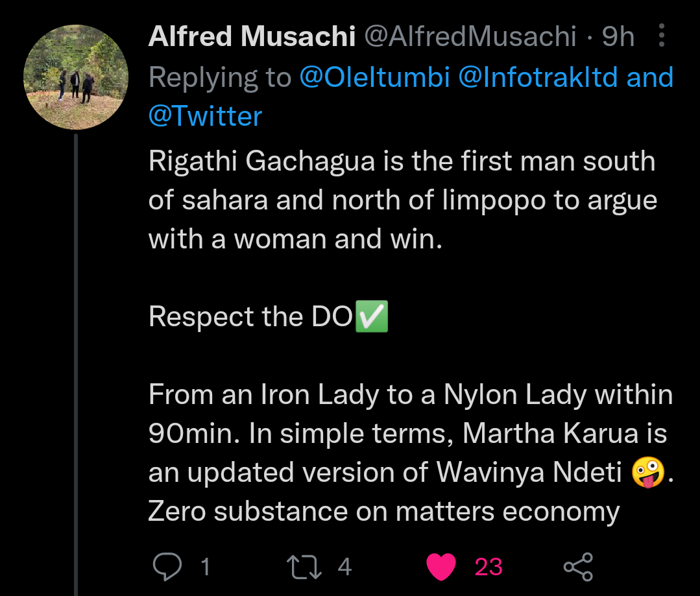Screen dimensions: 700x596
Task: Click the 9h timestamp
Action: [x=618, y=36]
